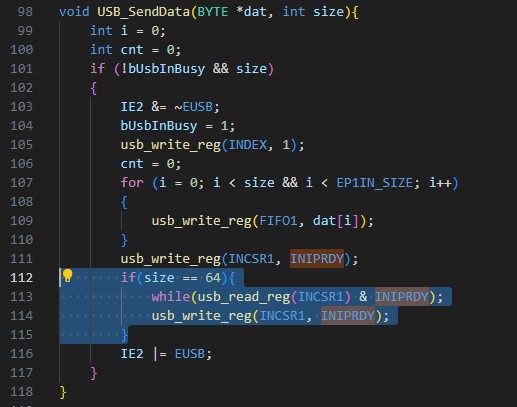Screen dimensions: 517x407
Task: Click line number 101 in the gutter
Action: 22,69
